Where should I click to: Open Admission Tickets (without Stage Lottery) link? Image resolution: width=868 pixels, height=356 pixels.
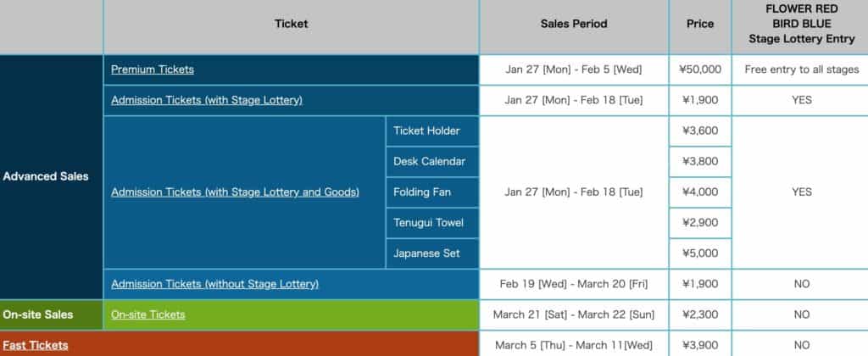point(214,284)
